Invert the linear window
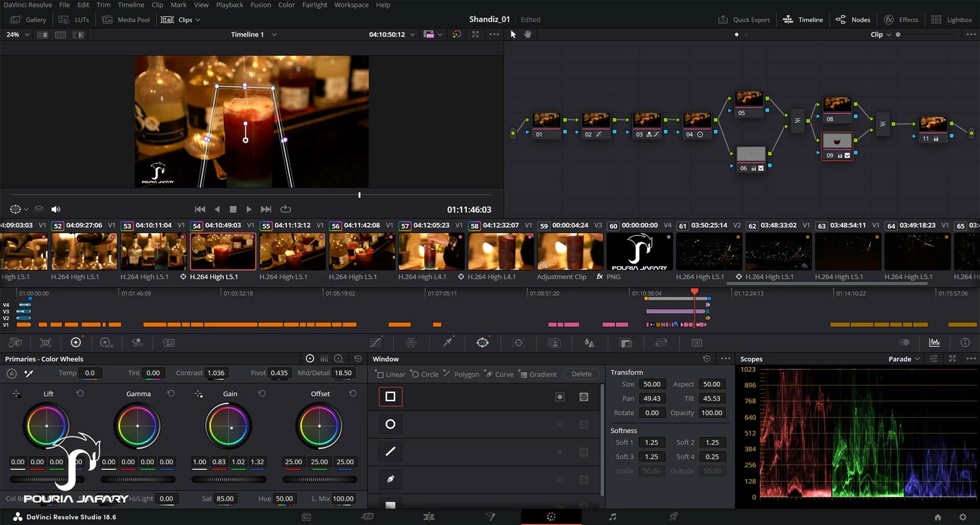Screen dimensions: 980x525 560,397
